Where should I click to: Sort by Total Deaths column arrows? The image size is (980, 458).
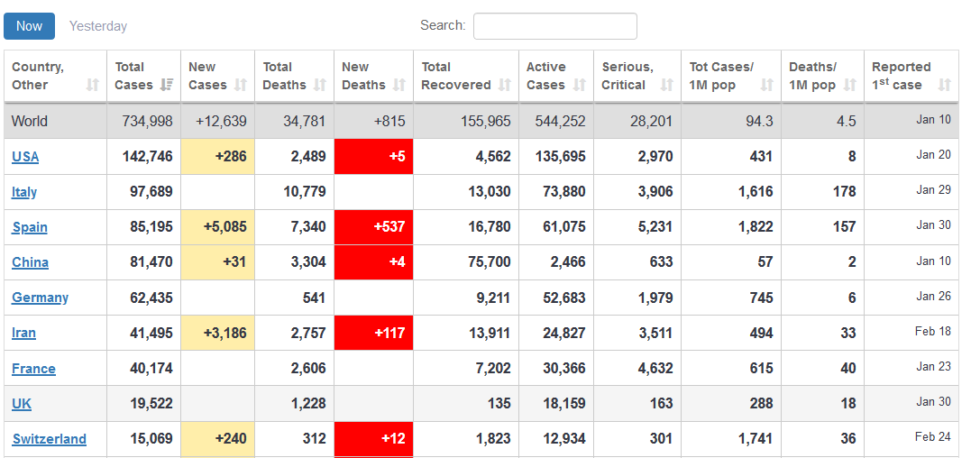(319, 85)
